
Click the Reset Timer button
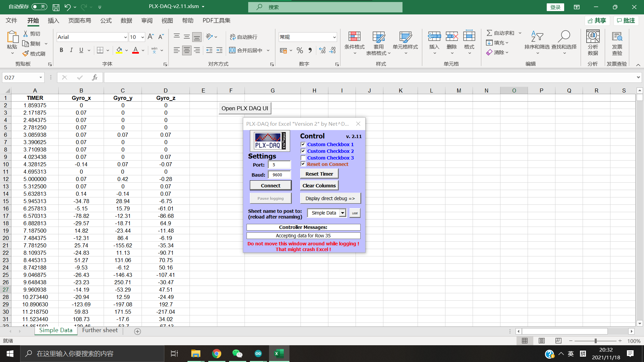pos(319,174)
